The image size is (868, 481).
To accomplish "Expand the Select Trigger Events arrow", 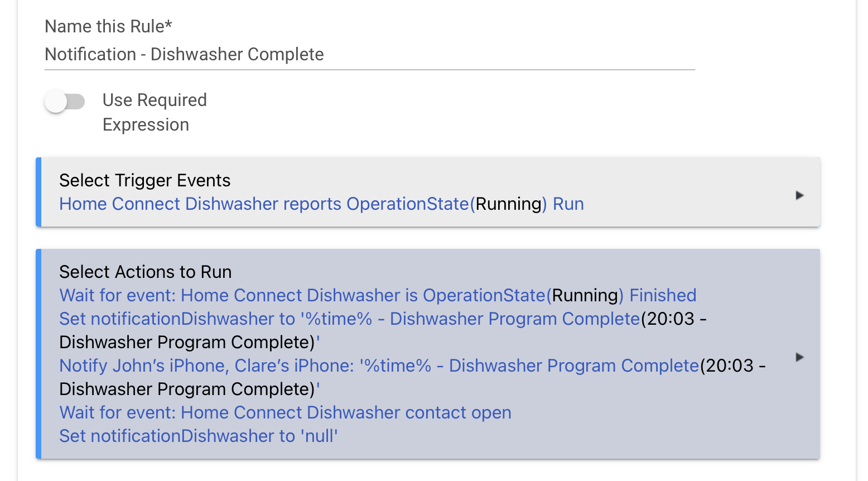I will [799, 195].
